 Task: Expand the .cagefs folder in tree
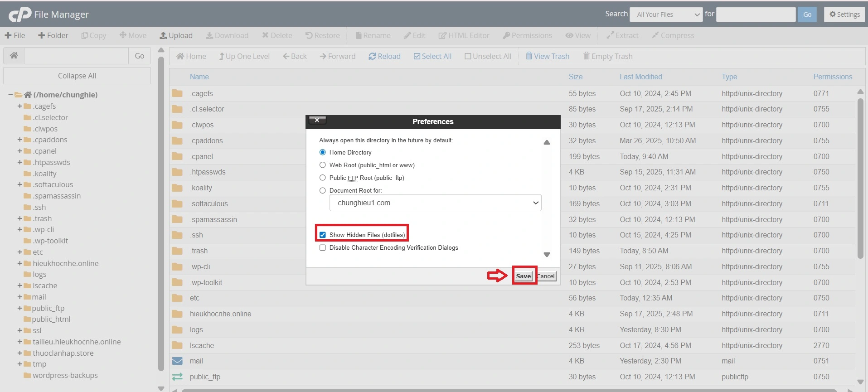(20, 106)
